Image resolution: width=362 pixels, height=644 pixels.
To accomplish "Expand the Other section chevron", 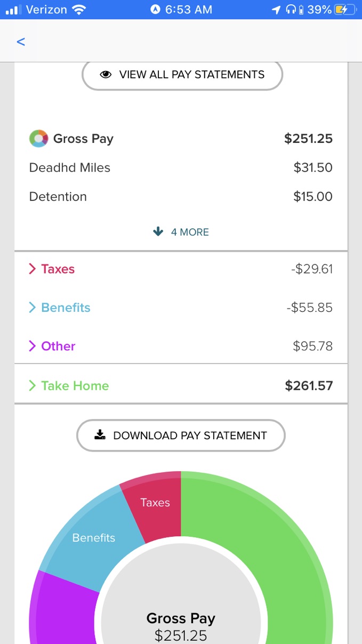I will [32, 346].
